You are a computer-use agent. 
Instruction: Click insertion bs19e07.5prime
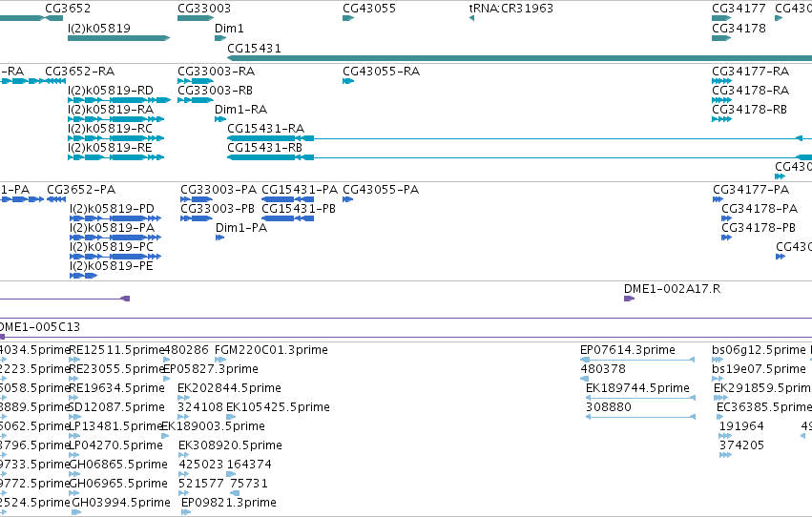[x=760, y=369]
